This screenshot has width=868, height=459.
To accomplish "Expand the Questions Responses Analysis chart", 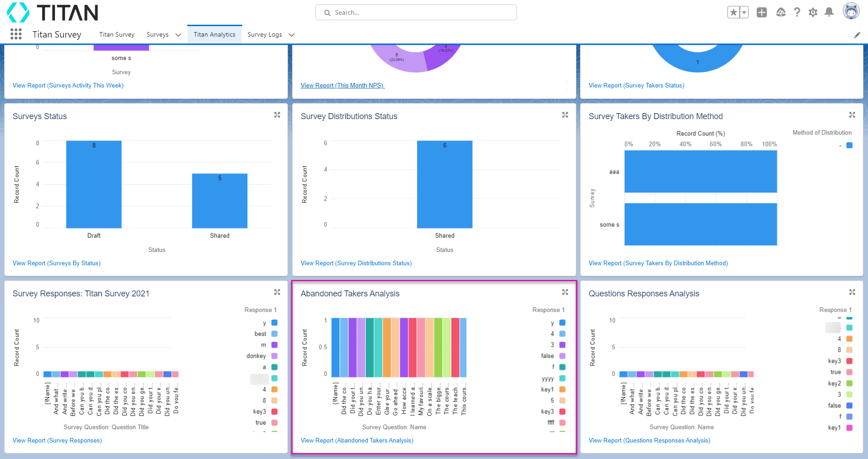I will tap(852, 292).
